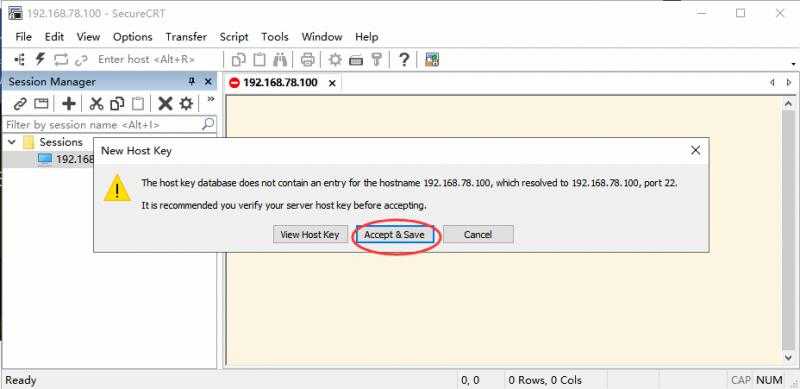
Task: Click the filter magnifier icon
Action: pyautogui.click(x=208, y=124)
